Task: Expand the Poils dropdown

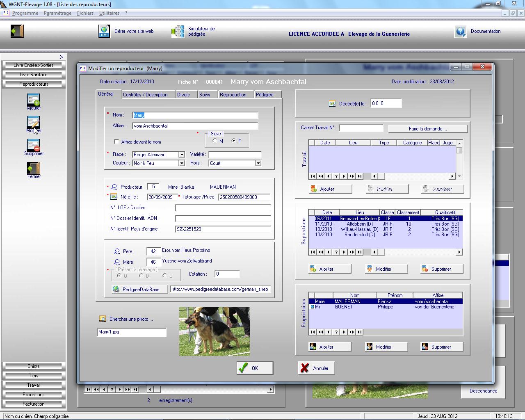Action: point(258,163)
